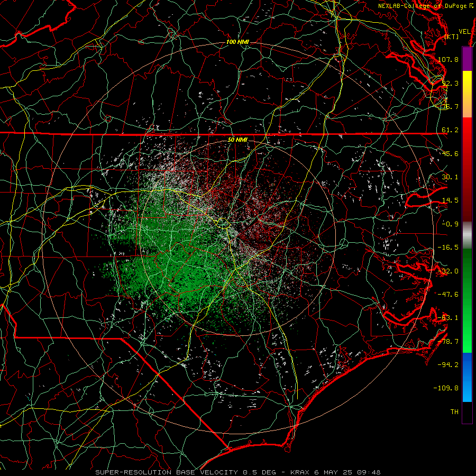The height and width of the screenshot is (476, 476).
Task: Click the -109.8 velocity scale value
Action: click(x=446, y=388)
